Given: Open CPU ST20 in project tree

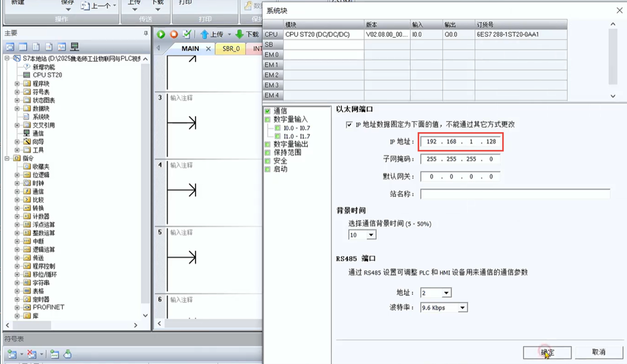Looking at the screenshot, I should (x=47, y=75).
